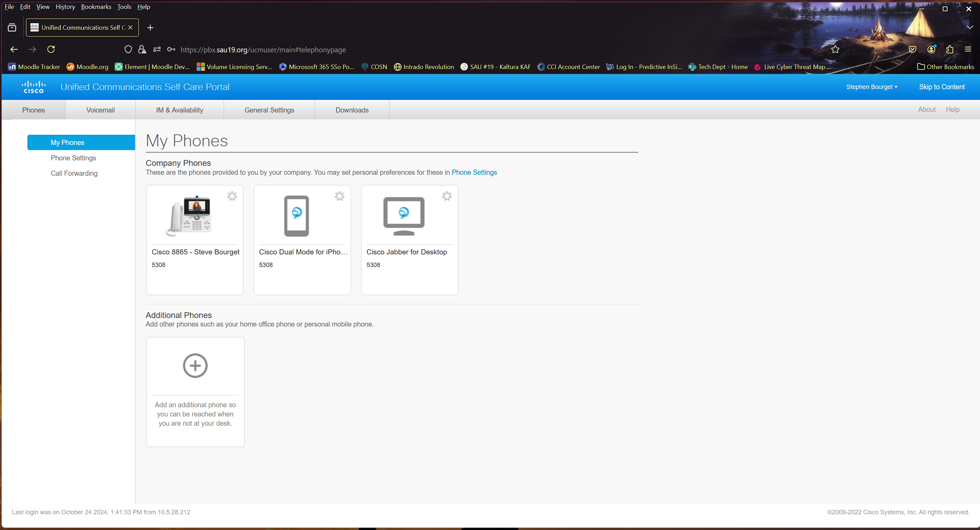Open the browser Help menu
The height and width of the screenshot is (530, 980).
pos(143,7)
